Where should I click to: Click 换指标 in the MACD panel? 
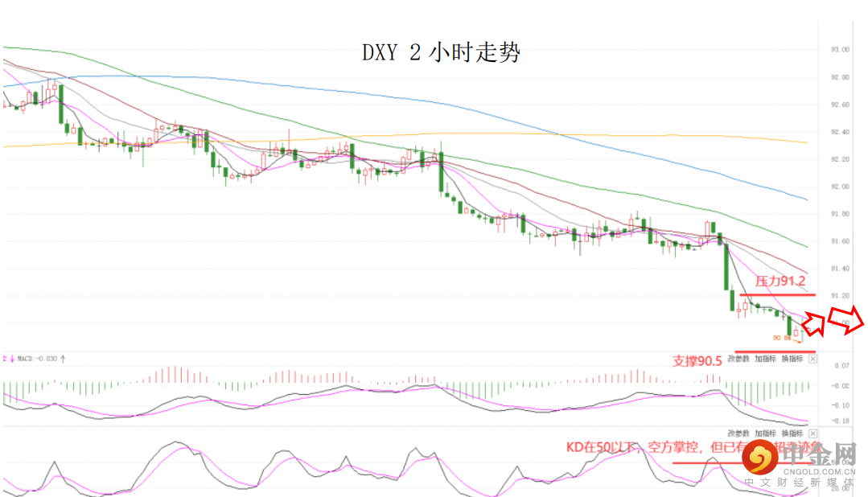tap(792, 359)
